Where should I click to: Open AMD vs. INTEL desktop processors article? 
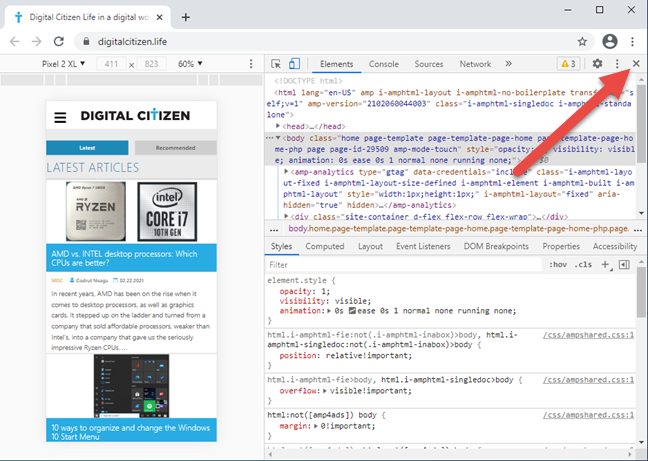click(124, 258)
